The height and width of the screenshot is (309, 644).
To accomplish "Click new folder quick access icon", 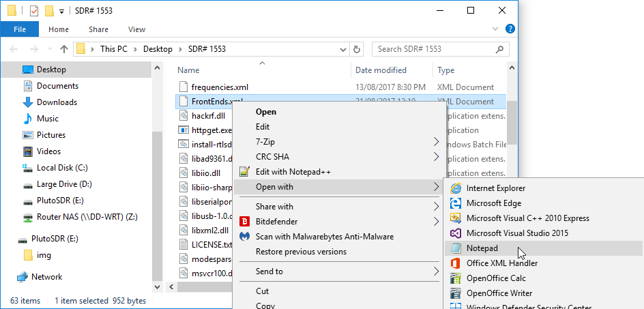I will coord(49,11).
